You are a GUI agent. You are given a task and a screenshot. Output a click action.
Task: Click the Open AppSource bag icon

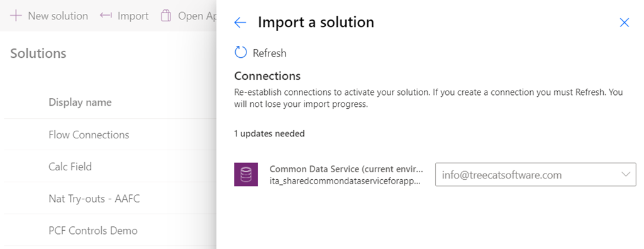pyautogui.click(x=166, y=16)
